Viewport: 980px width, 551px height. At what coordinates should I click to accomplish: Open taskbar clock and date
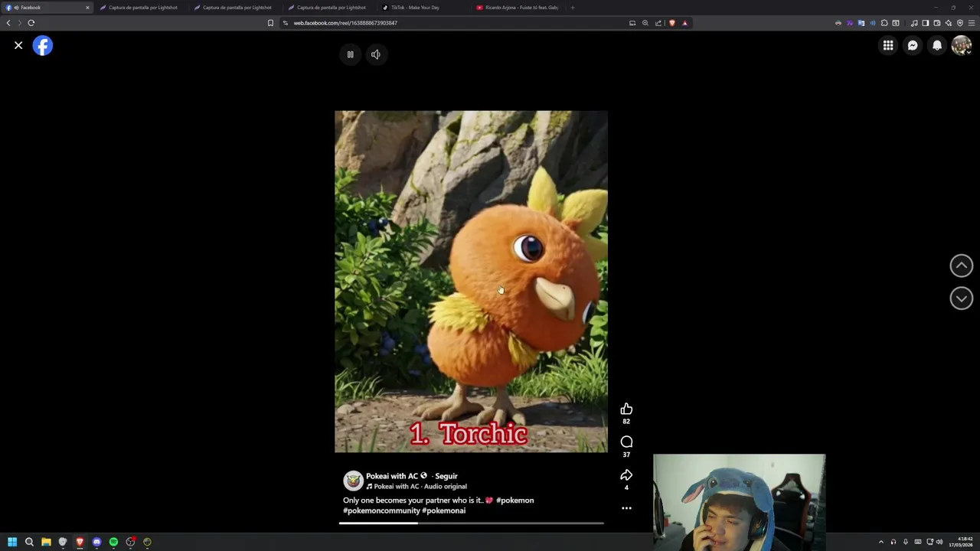(x=962, y=542)
